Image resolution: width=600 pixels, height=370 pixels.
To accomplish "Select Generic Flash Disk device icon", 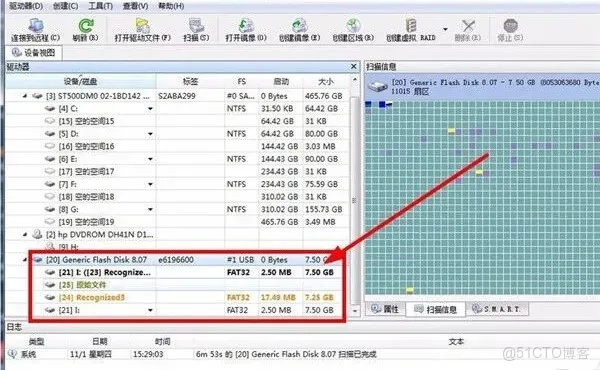I will pos(37,259).
